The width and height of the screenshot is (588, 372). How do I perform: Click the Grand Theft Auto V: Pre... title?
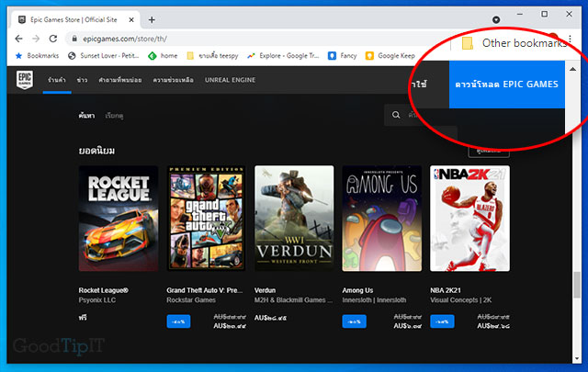click(x=205, y=290)
